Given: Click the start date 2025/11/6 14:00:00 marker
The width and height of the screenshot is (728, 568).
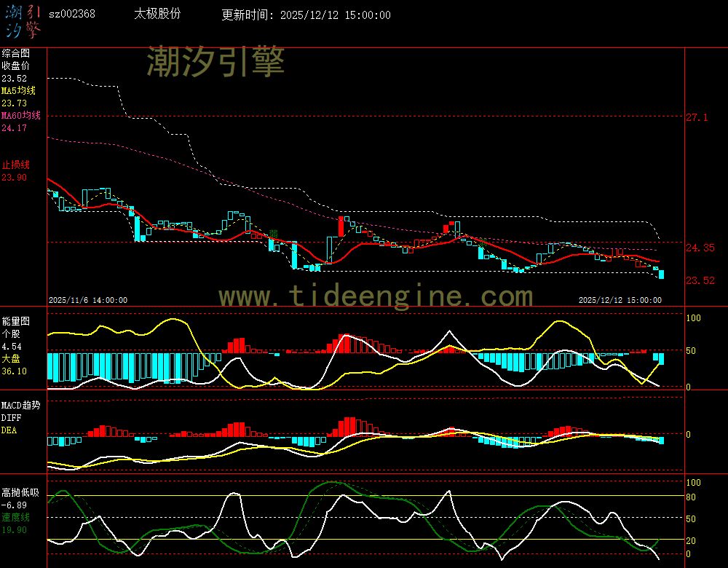Looking at the screenshot, I should [x=88, y=300].
